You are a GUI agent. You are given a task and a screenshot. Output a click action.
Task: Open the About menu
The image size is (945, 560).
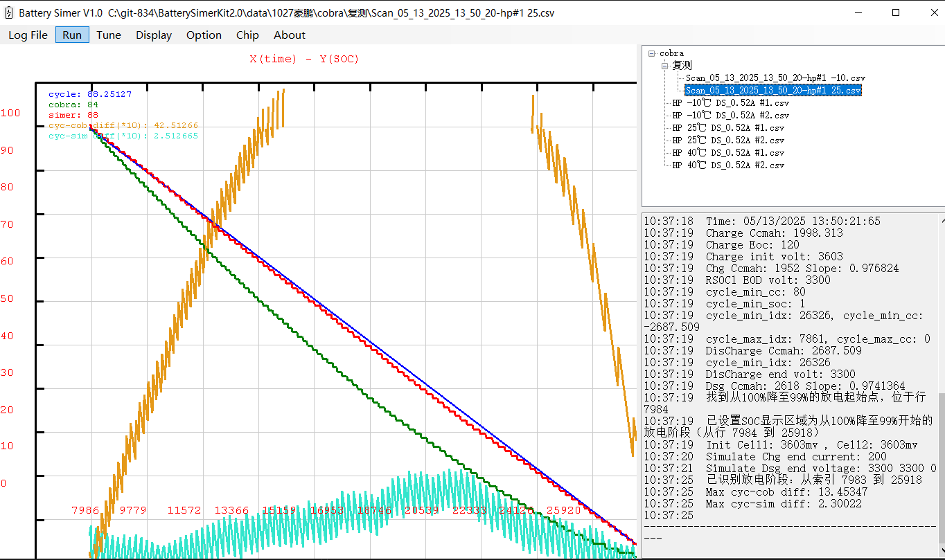[290, 35]
